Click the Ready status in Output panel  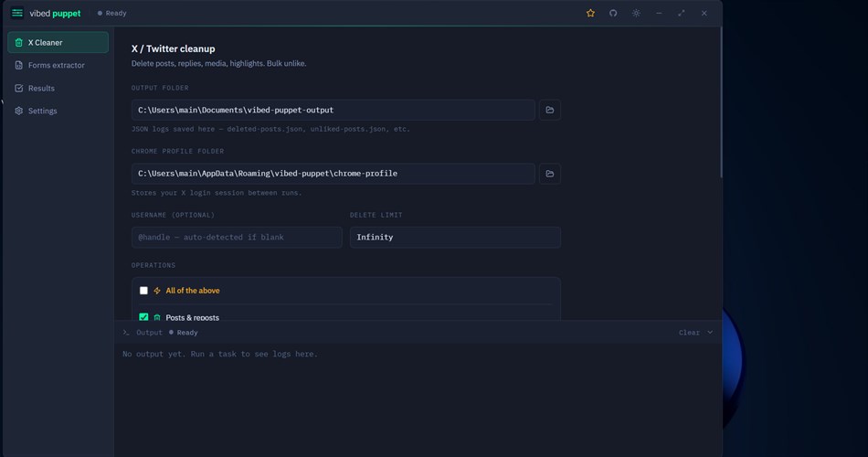click(x=184, y=333)
